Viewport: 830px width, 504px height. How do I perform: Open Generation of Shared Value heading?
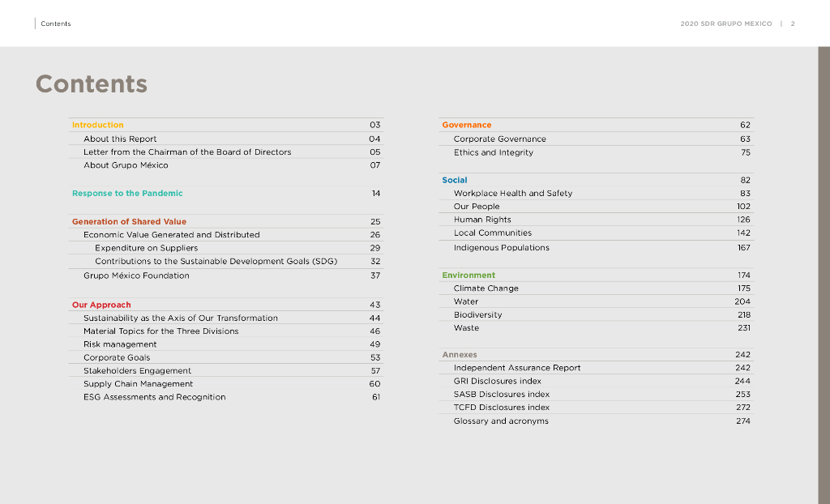[129, 221]
